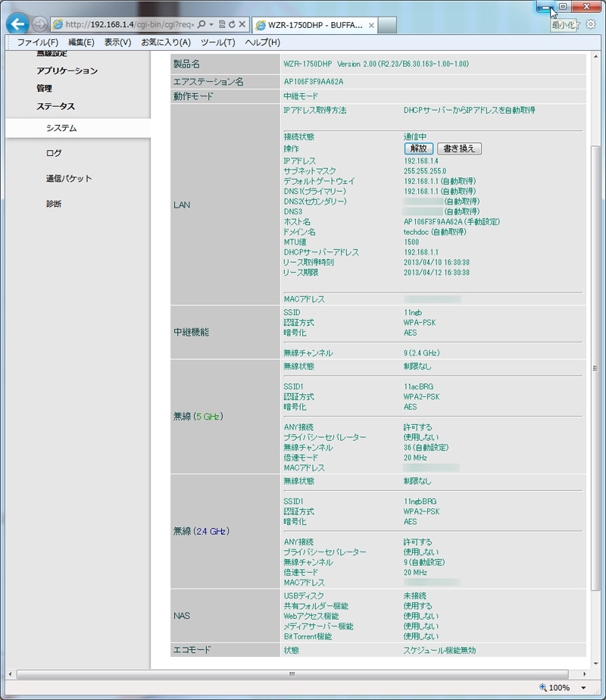Click the browser Forward arrow button
Image resolution: width=606 pixels, height=700 pixels.
pyautogui.click(x=39, y=24)
